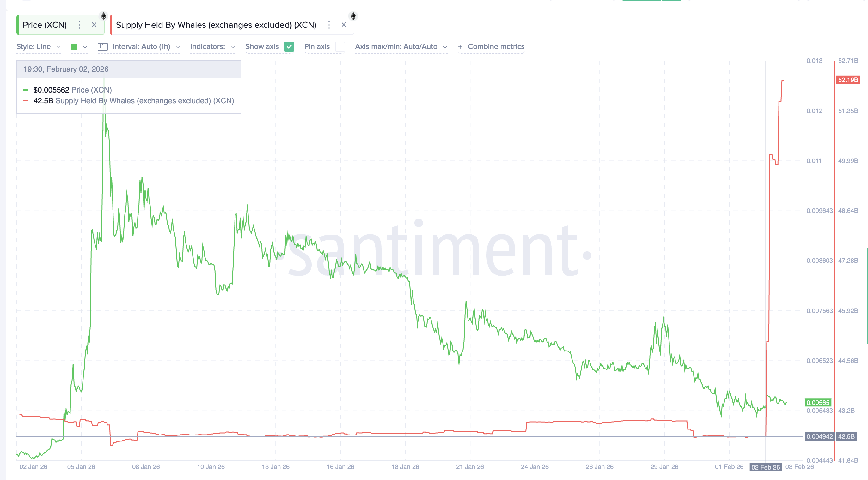Click the Combine metrics button
Image resolution: width=868 pixels, height=480 pixels.
pyautogui.click(x=495, y=47)
